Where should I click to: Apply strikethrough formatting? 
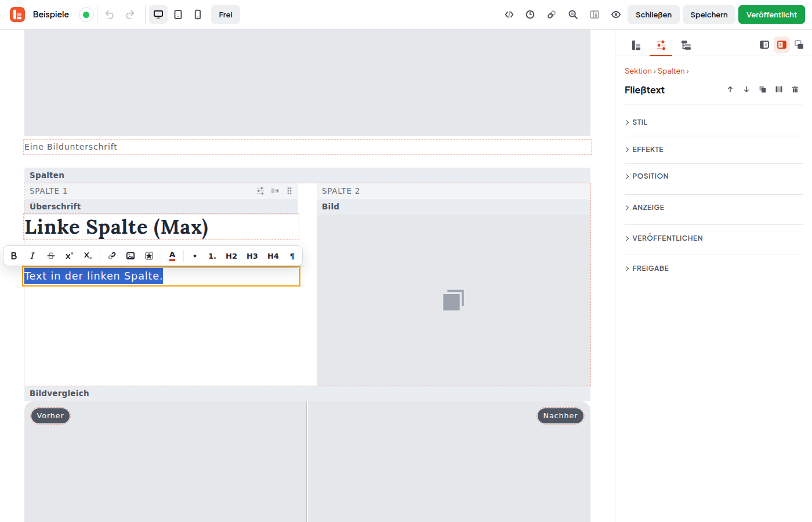(x=51, y=256)
